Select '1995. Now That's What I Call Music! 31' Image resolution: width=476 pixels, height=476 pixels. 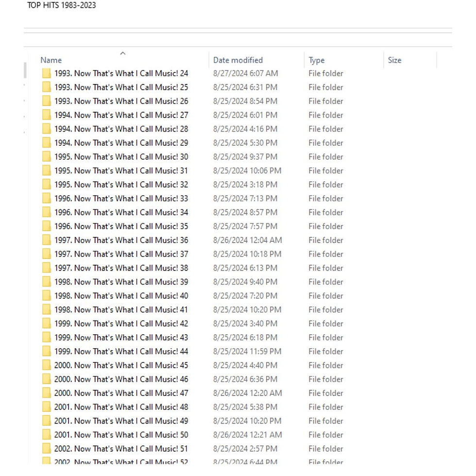(x=121, y=170)
